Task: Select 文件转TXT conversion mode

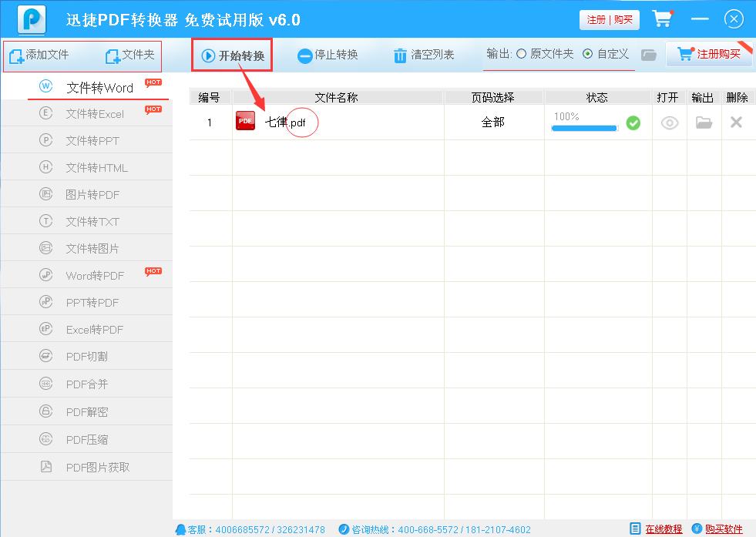Action: 87,221
